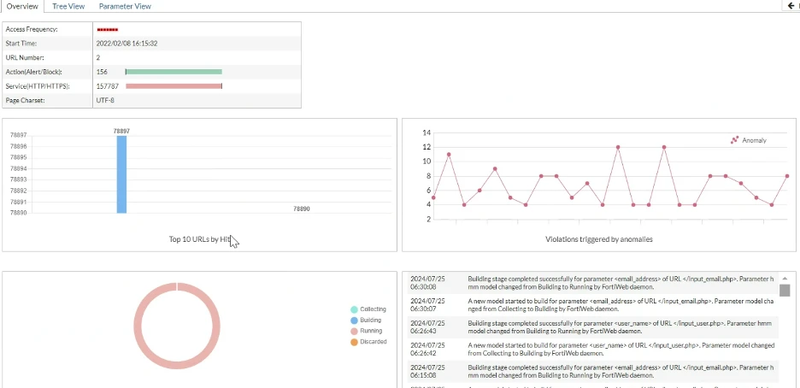Click the log scrollbar up arrow

pos(784,278)
